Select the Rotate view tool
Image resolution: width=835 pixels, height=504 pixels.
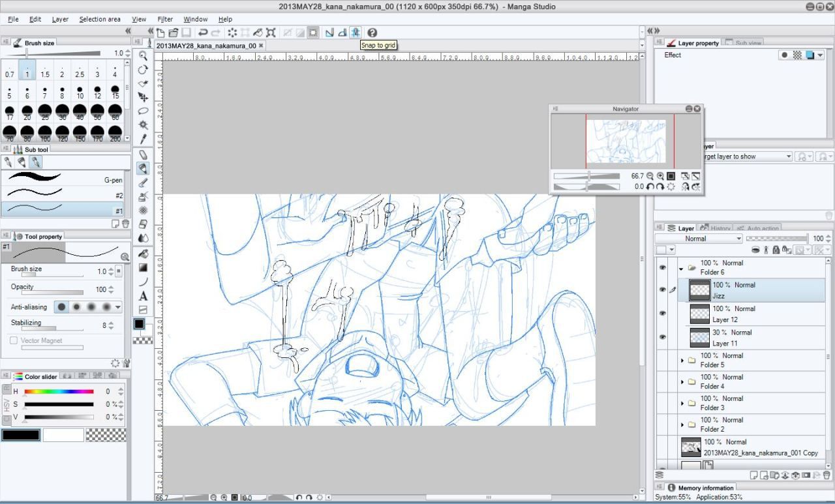click(x=143, y=70)
